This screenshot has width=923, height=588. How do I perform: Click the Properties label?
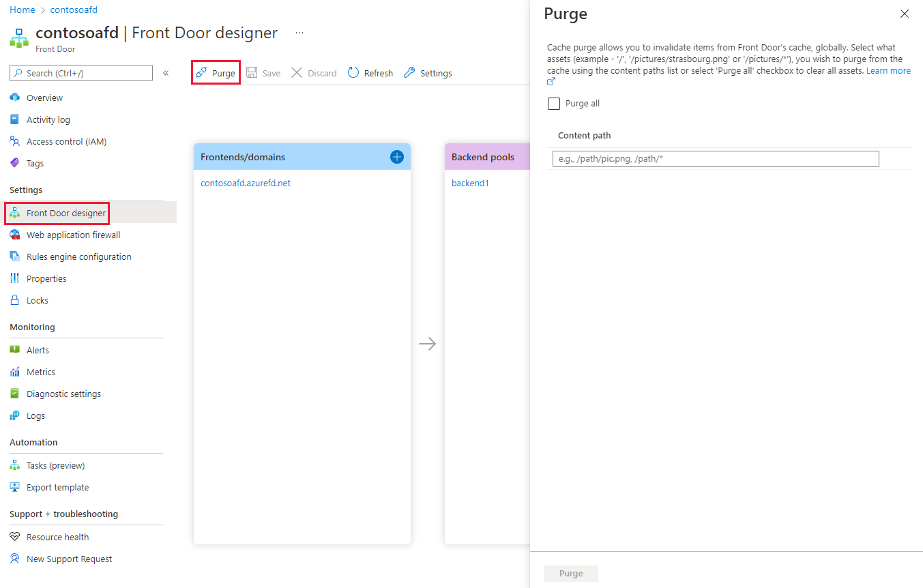click(46, 278)
